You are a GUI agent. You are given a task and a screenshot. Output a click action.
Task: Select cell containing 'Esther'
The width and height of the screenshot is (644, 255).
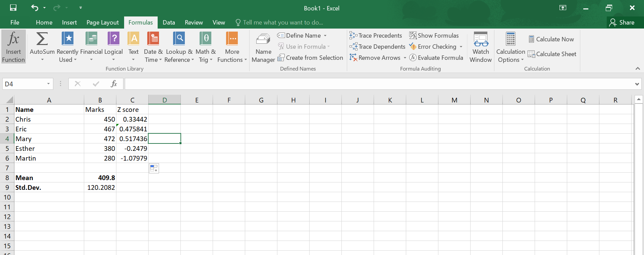tap(49, 148)
